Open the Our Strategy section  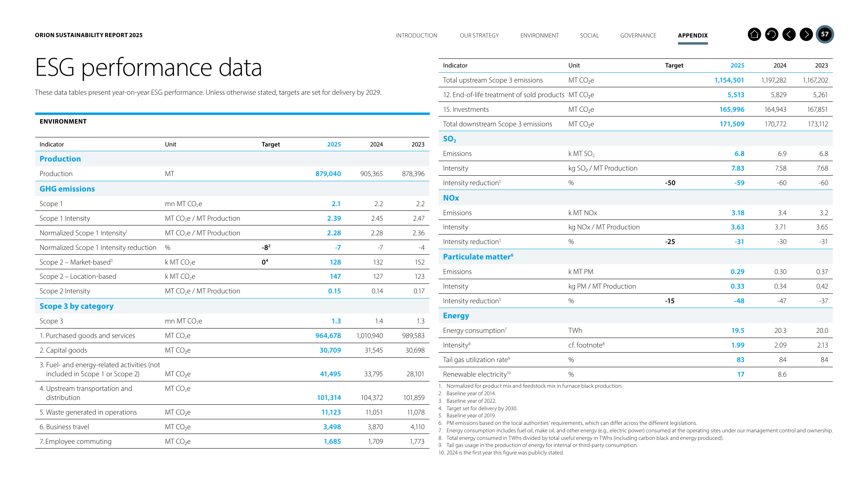click(479, 36)
